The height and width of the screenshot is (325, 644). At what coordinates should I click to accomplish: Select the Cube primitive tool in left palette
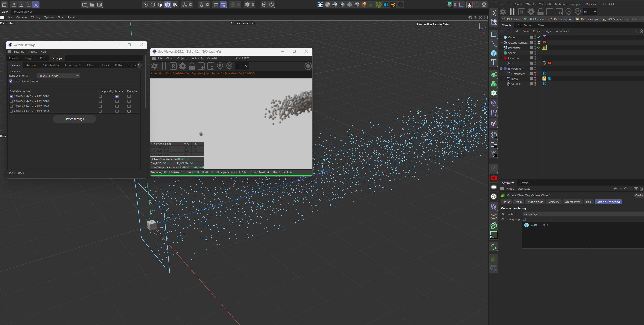pos(493,53)
